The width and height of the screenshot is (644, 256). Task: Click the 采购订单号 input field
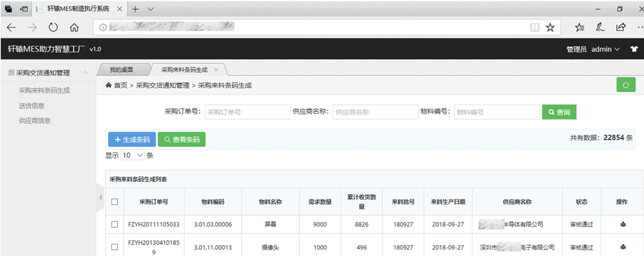(x=248, y=112)
